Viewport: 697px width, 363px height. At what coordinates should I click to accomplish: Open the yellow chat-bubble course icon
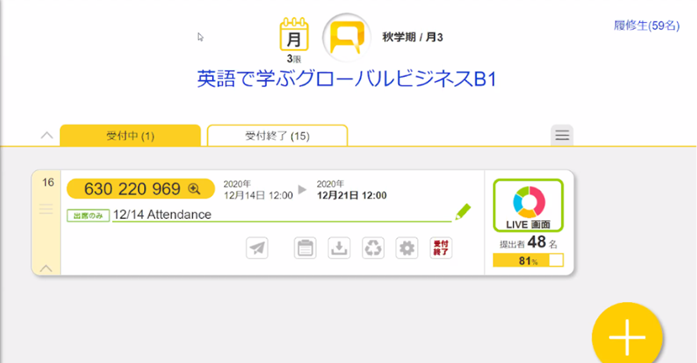[347, 37]
